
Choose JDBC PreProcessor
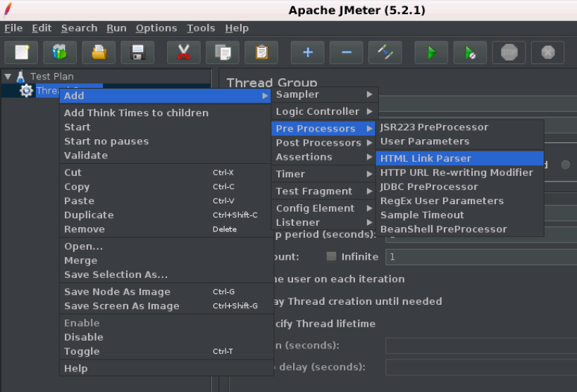[x=459, y=186]
